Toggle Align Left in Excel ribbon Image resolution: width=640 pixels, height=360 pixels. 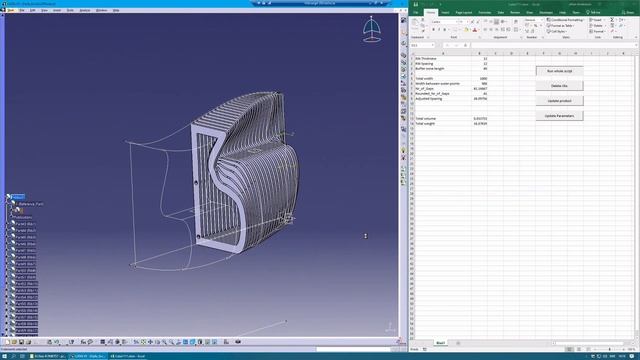(485, 29)
